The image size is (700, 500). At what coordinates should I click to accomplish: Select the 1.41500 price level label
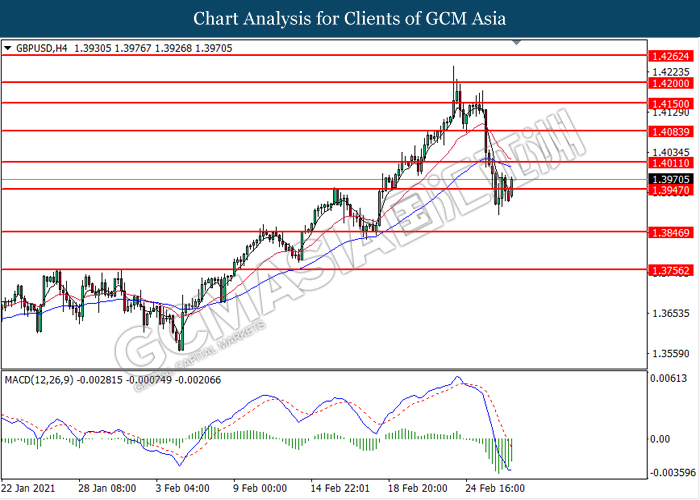point(671,104)
